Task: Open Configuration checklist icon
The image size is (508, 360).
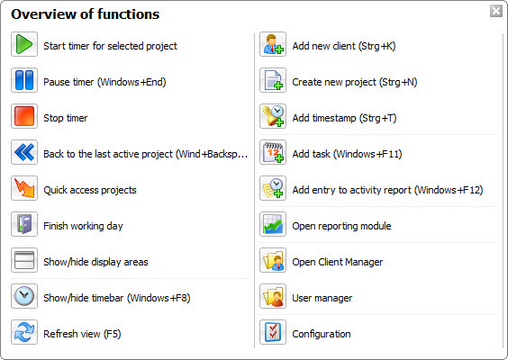Action: tap(273, 332)
